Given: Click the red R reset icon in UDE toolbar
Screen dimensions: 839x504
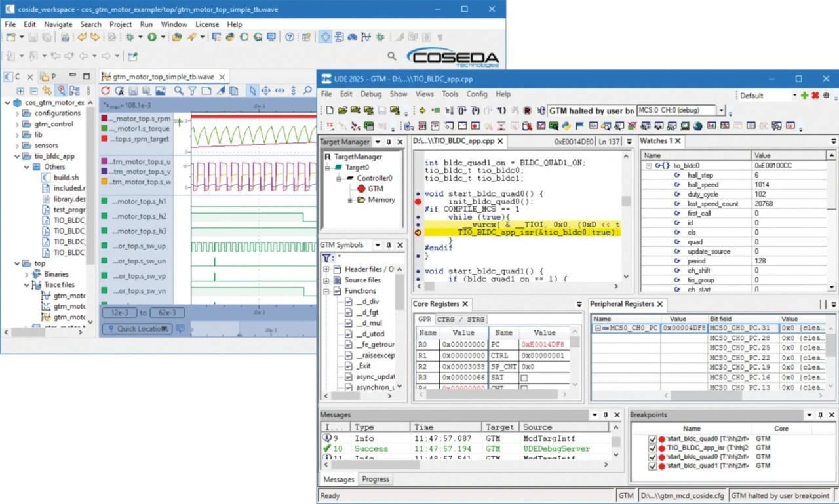Looking at the screenshot, I should (527, 111).
